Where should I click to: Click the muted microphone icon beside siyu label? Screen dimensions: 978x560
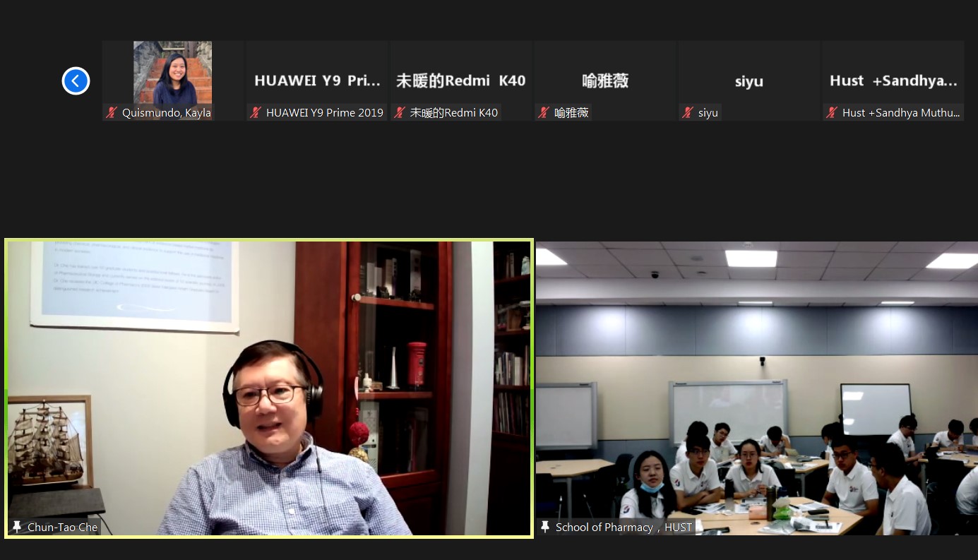pyautogui.click(x=688, y=113)
